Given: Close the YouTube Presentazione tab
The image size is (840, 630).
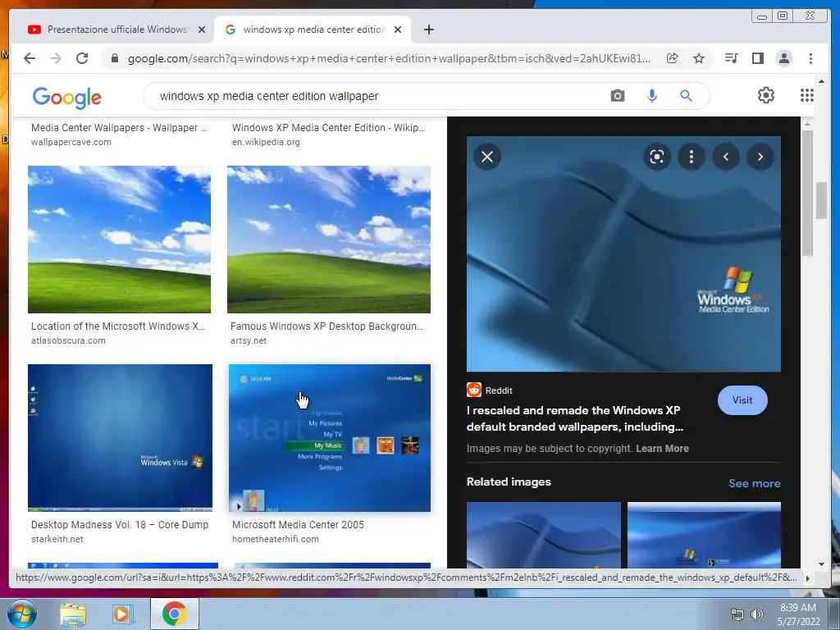Looking at the screenshot, I should (202, 30).
